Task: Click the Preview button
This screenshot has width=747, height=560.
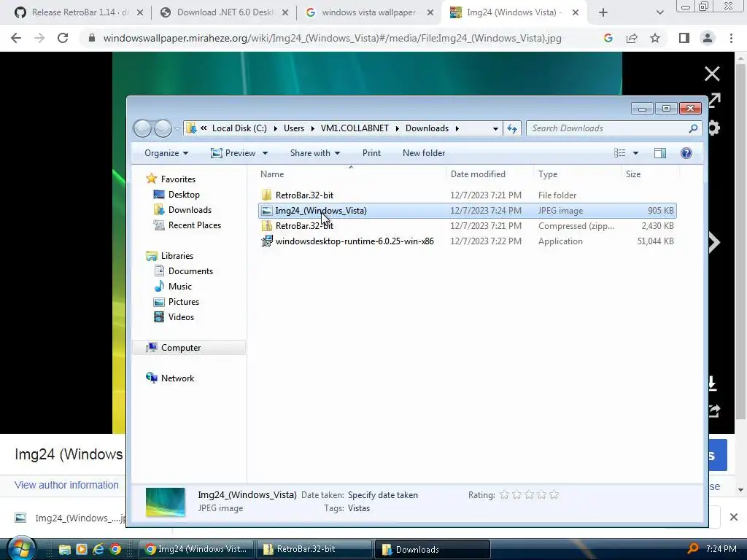Action: [x=233, y=153]
